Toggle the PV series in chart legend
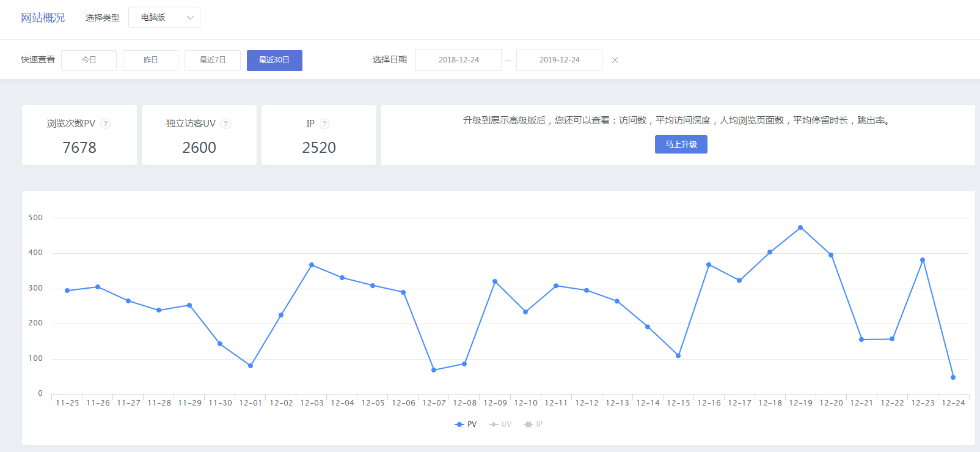This screenshot has width=980, height=452. pyautogui.click(x=466, y=424)
